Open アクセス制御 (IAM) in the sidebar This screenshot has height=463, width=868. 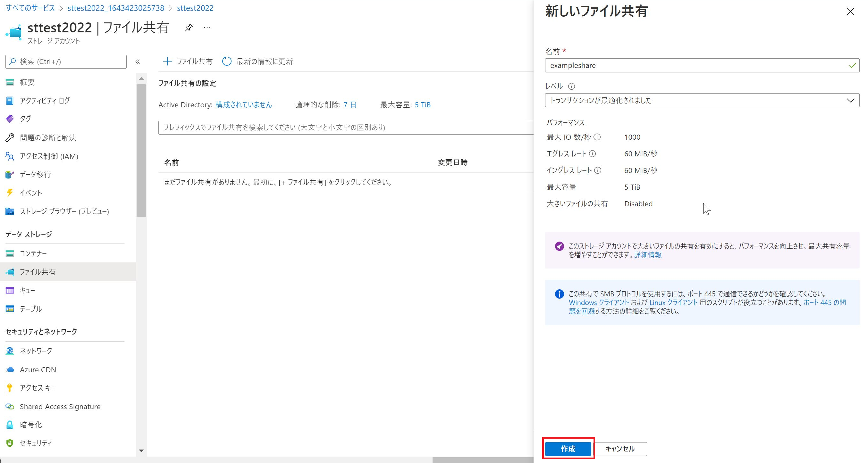pos(49,156)
